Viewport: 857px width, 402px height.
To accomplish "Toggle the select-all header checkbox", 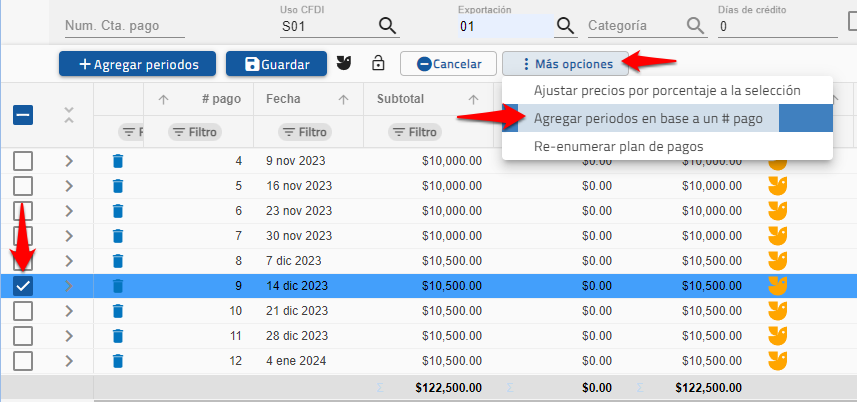I will 23,115.
